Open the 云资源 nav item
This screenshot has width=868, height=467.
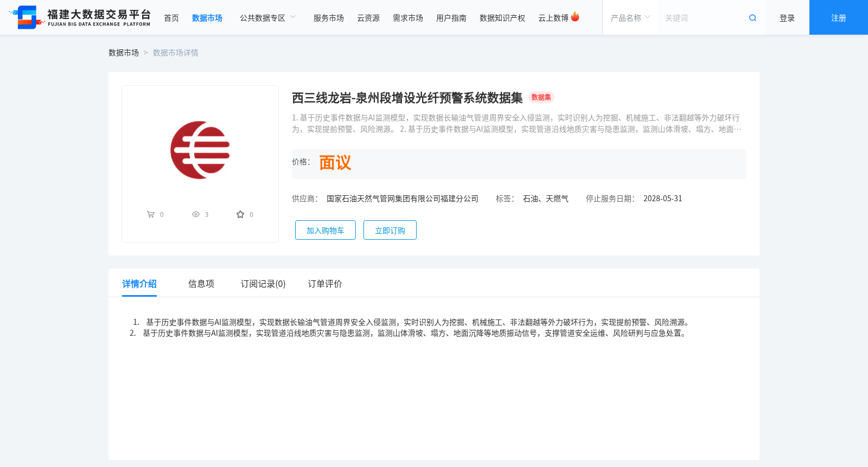[368, 18]
